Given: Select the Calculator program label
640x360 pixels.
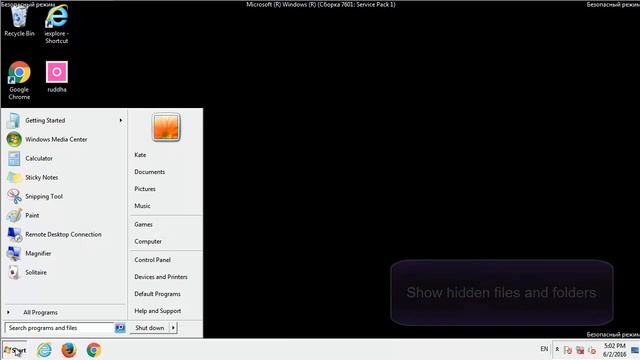Looking at the screenshot, I should tap(39, 158).
